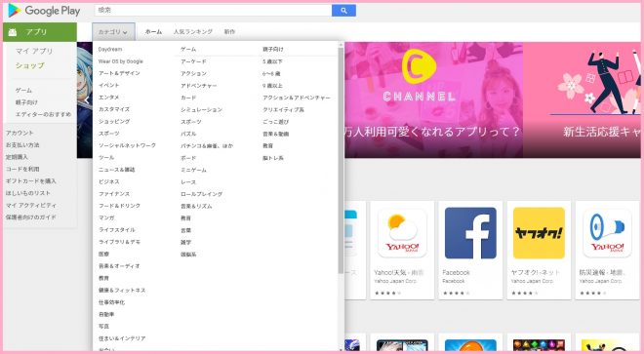Choose レース game category
The height and width of the screenshot is (354, 644).
188,182
